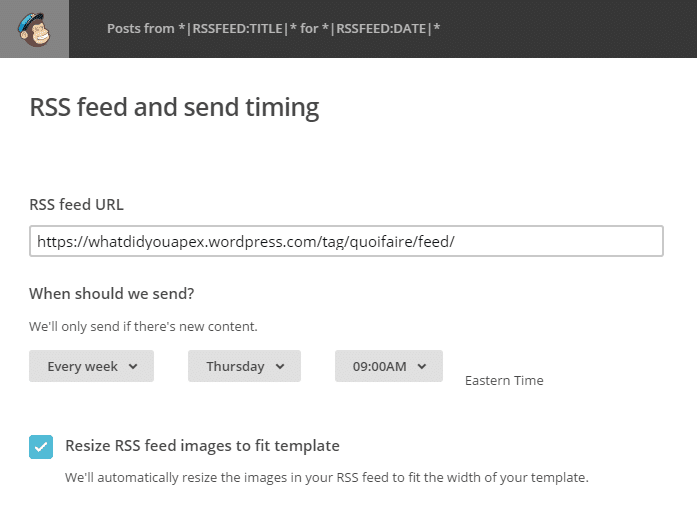
Task: Click the RSS feed URL field label
Action: pos(76,204)
